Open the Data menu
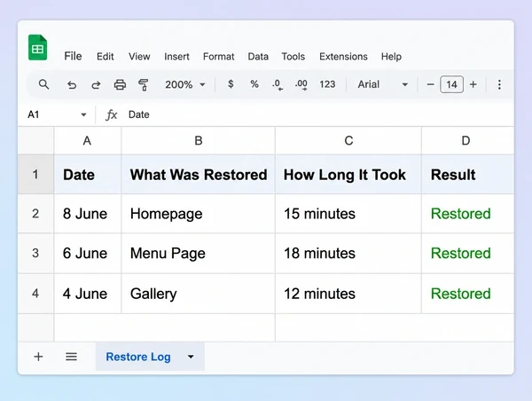The image size is (532, 401). click(x=258, y=57)
